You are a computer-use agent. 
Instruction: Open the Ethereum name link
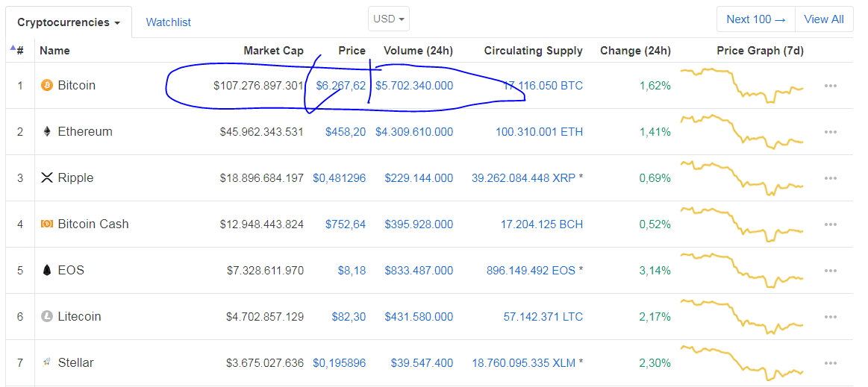85,131
